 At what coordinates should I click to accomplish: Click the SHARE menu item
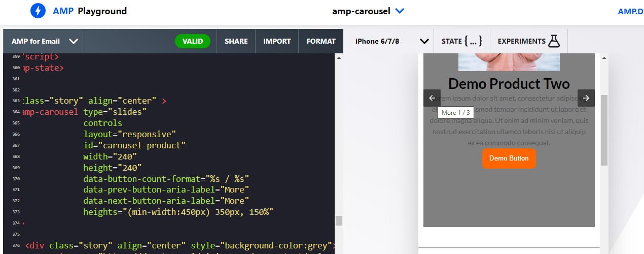coord(236,41)
